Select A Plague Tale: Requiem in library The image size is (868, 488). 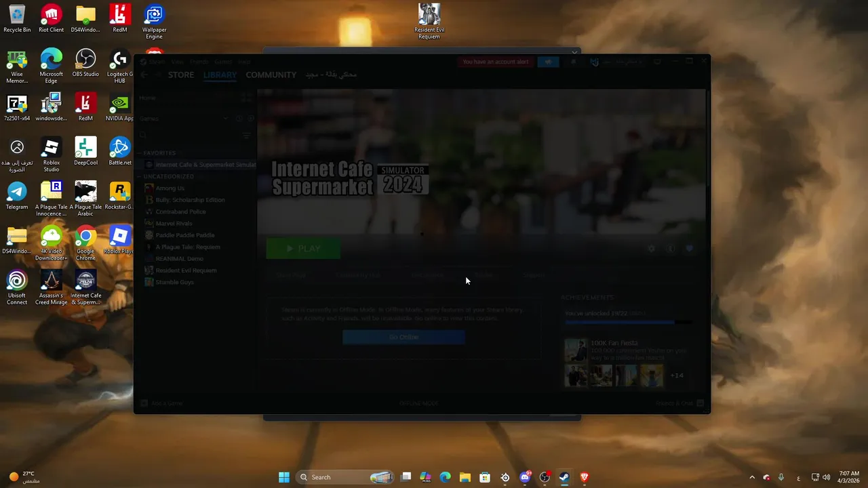[x=188, y=247]
